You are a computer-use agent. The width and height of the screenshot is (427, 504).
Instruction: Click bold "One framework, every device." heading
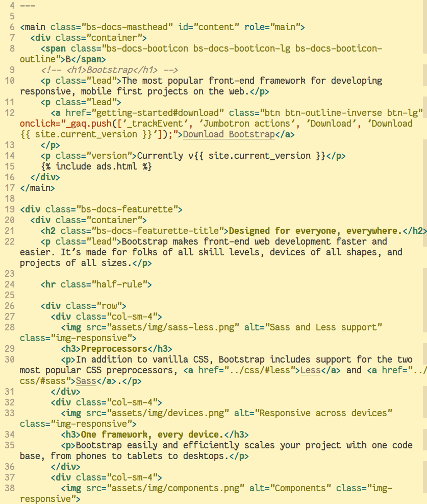tap(152, 435)
